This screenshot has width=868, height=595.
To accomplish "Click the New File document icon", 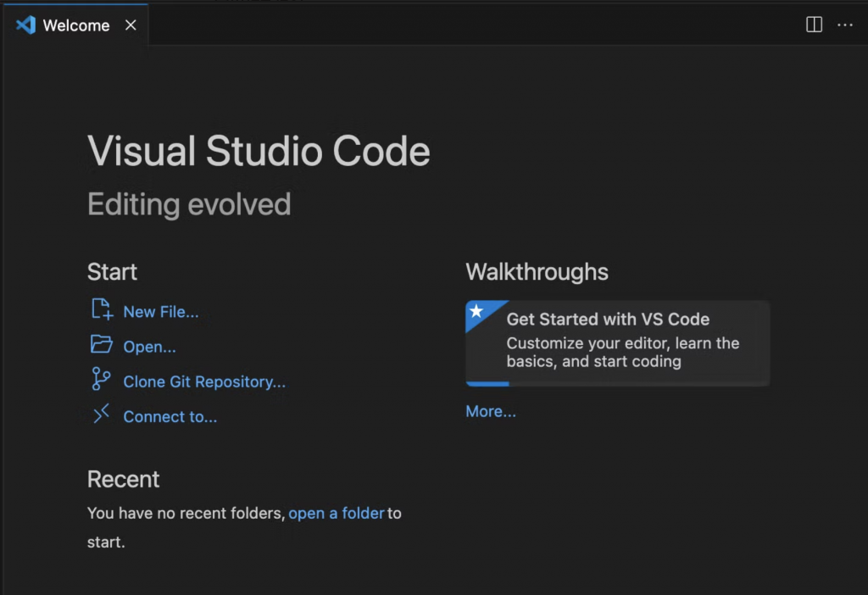I will 102,309.
